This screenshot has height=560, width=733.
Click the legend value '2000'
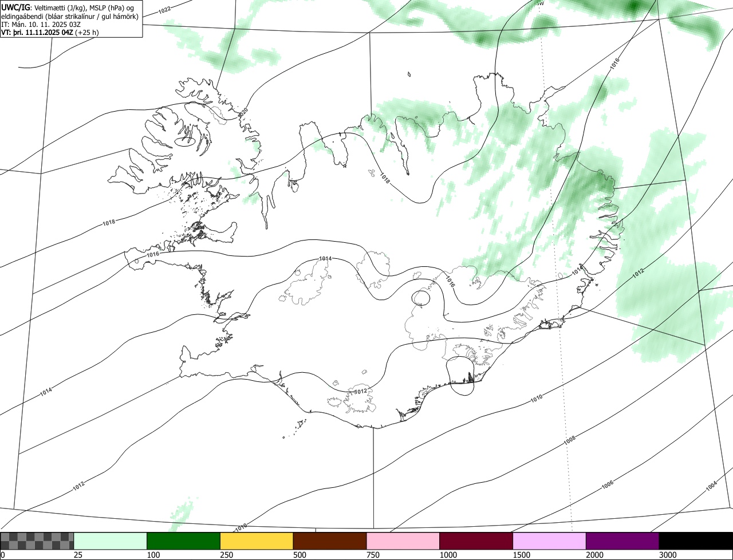point(594,555)
